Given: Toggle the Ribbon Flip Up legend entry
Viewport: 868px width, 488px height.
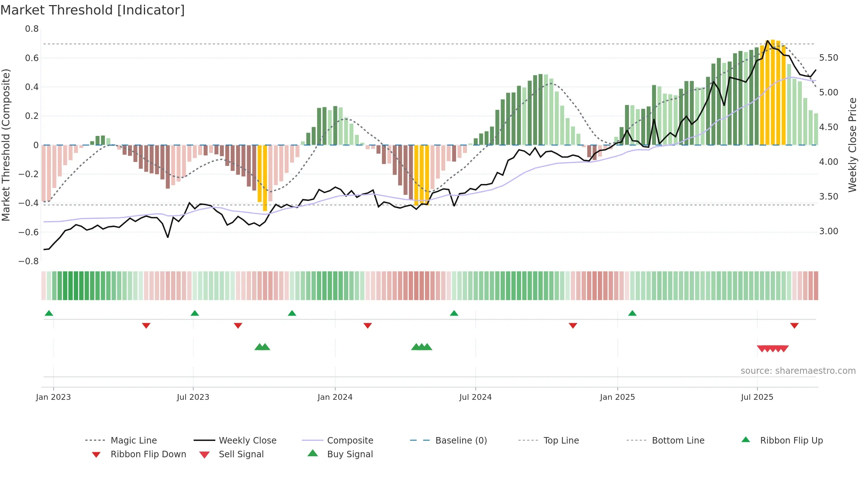Looking at the screenshot, I should click(782, 440).
